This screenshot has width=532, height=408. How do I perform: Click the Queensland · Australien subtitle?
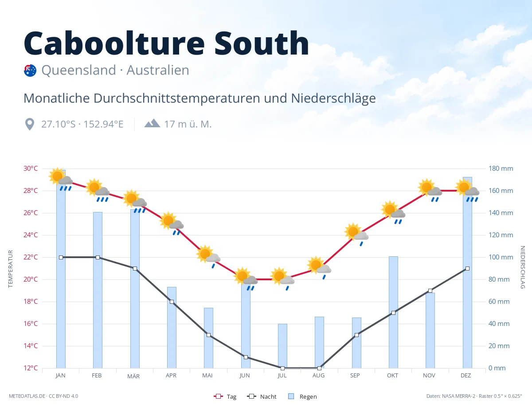click(x=115, y=71)
